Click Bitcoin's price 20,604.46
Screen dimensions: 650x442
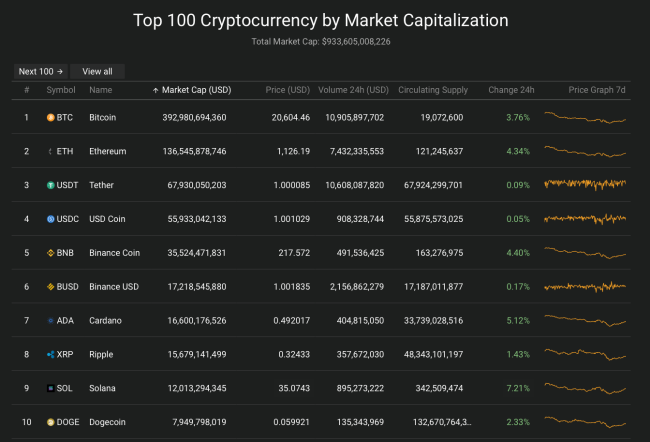291,118
